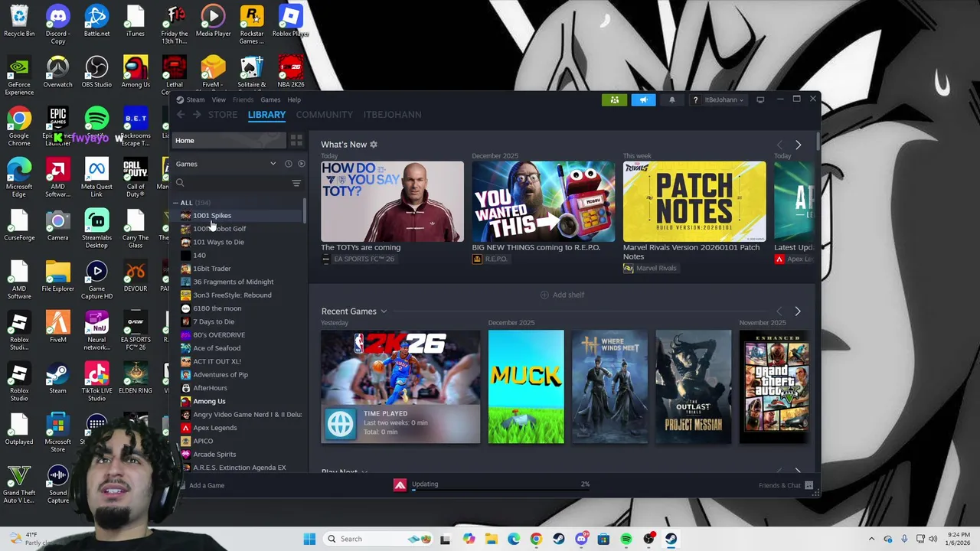Open the View menu
The width and height of the screenshot is (980, 551).
218,99
